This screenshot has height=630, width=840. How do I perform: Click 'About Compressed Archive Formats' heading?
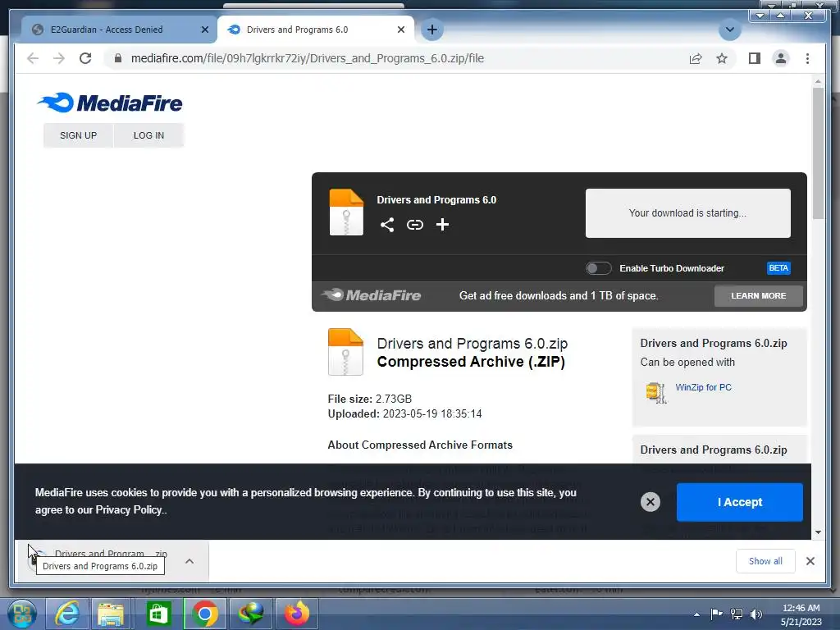tap(420, 445)
